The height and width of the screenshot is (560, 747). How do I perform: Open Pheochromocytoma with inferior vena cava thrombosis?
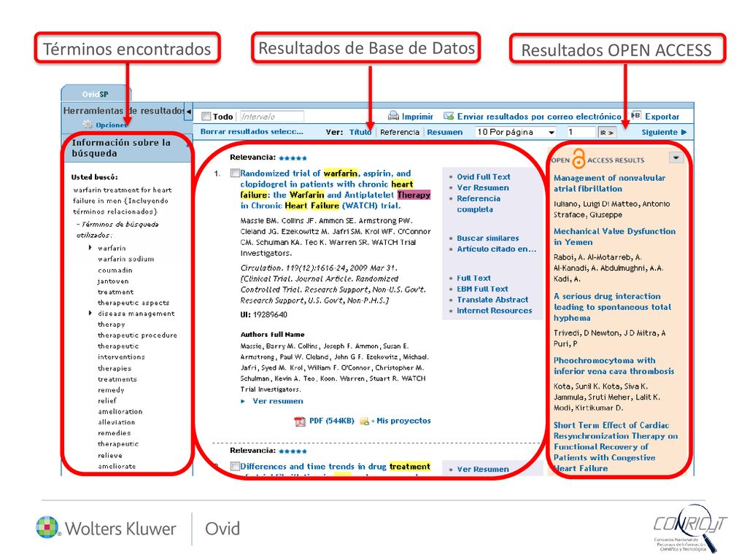[614, 366]
